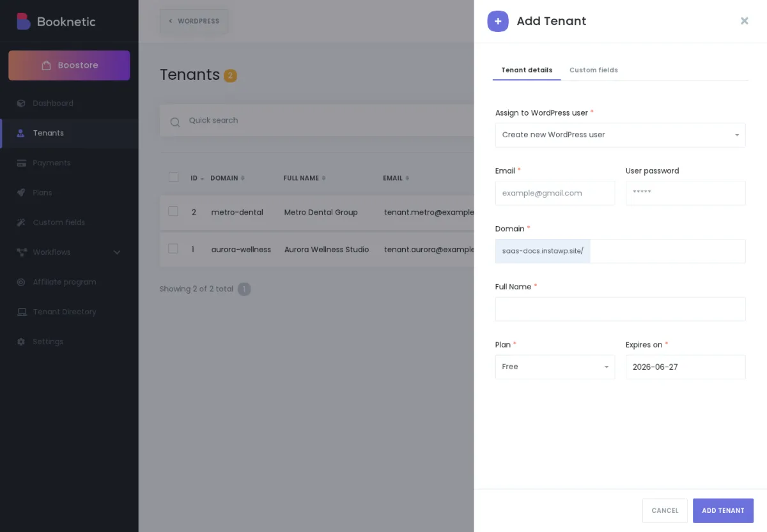The image size is (767, 532).
Task: Click the Metro Dental Group name cell
Action: (321, 212)
